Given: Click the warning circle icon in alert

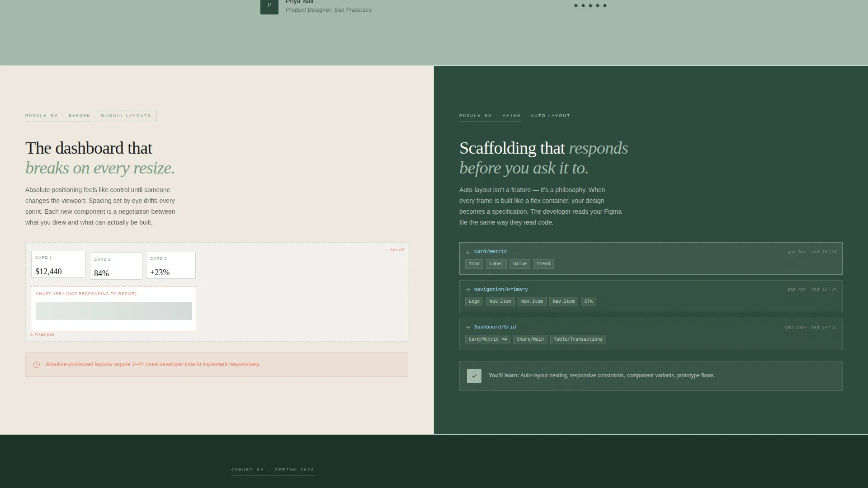Looking at the screenshot, I should (x=37, y=365).
